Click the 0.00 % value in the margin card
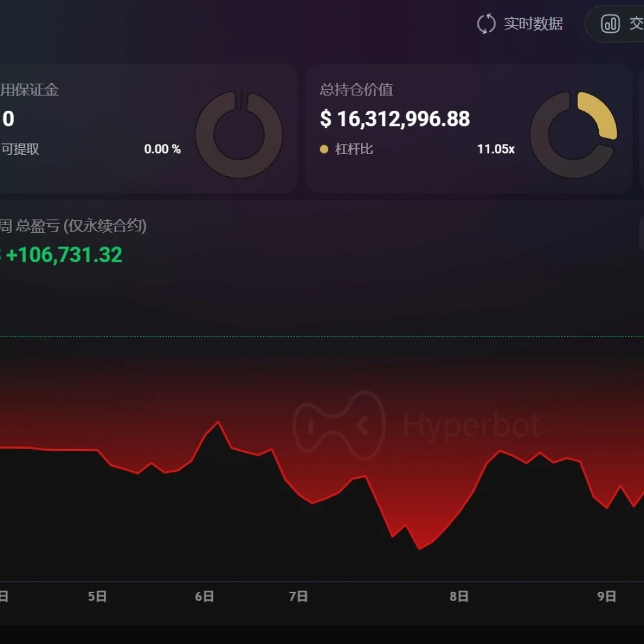 coord(162,150)
